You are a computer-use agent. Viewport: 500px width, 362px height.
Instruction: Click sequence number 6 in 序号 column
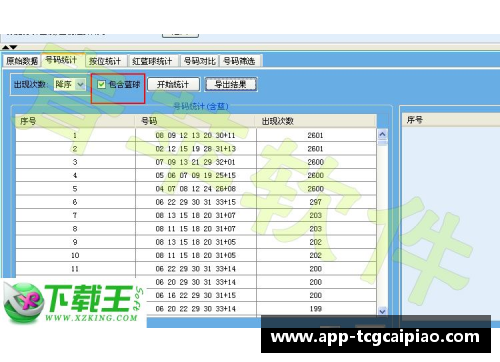pos(75,202)
